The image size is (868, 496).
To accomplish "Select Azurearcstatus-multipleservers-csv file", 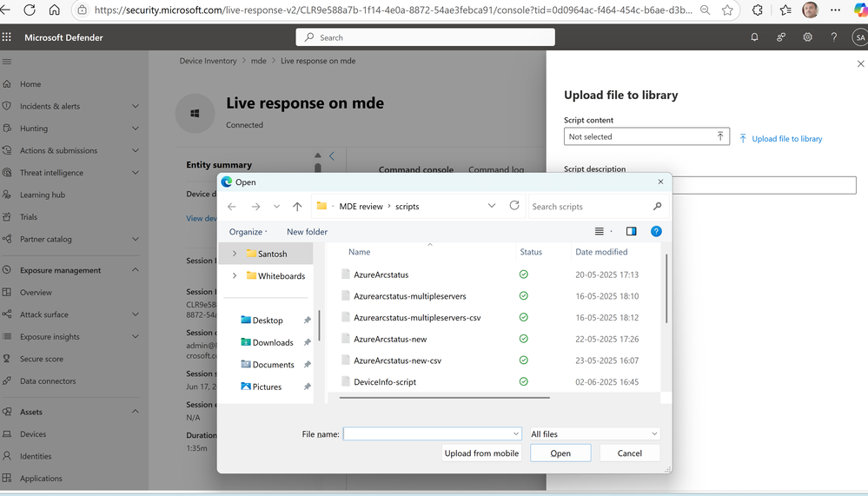I will click(417, 318).
